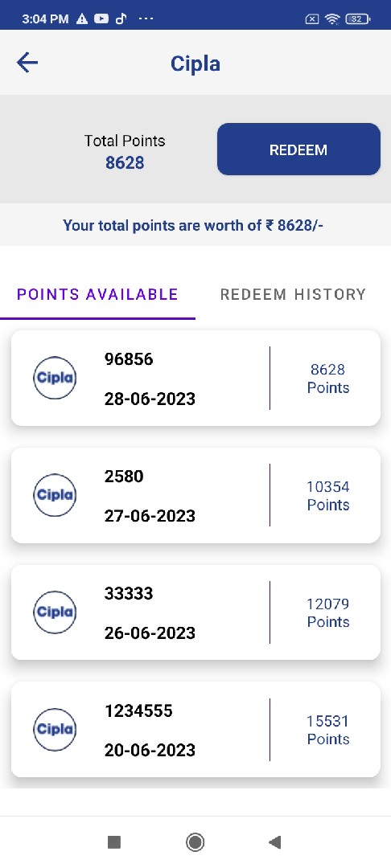
Task: Open the 15531 Points value
Action: 328,730
